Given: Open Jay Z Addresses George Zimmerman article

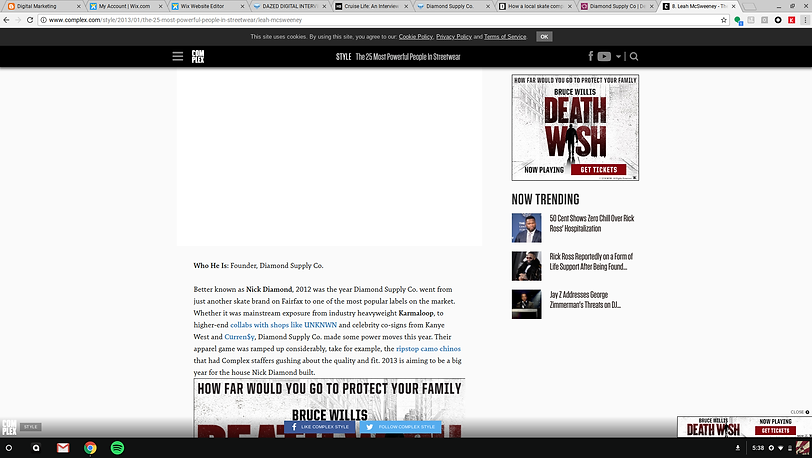Looking at the screenshot, I should [585, 299].
